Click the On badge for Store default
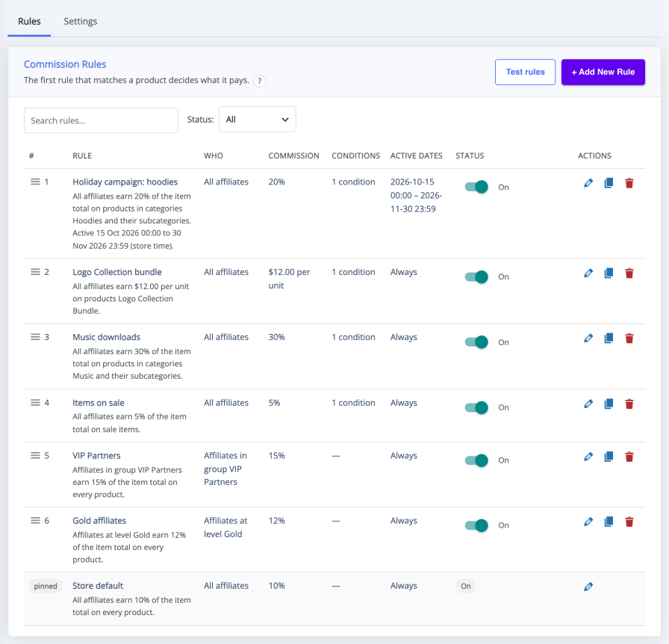 click(x=465, y=586)
